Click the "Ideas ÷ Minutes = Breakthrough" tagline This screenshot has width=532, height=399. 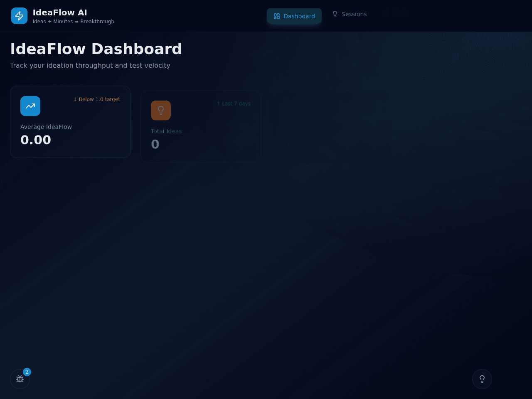click(74, 22)
